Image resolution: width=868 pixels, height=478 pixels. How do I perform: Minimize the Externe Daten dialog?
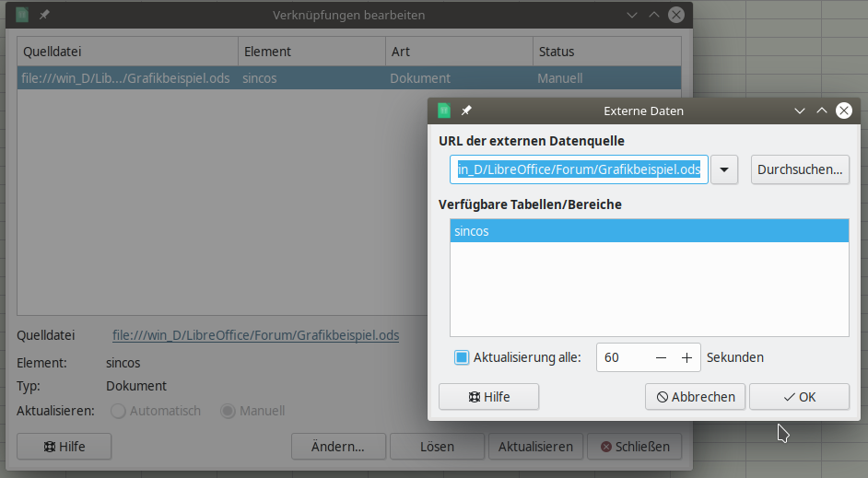coord(800,111)
